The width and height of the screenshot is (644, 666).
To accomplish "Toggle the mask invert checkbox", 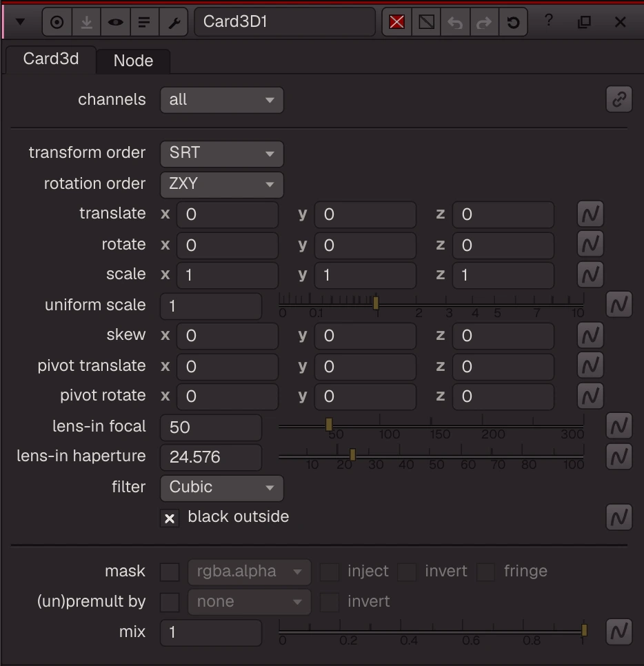I will [407, 572].
